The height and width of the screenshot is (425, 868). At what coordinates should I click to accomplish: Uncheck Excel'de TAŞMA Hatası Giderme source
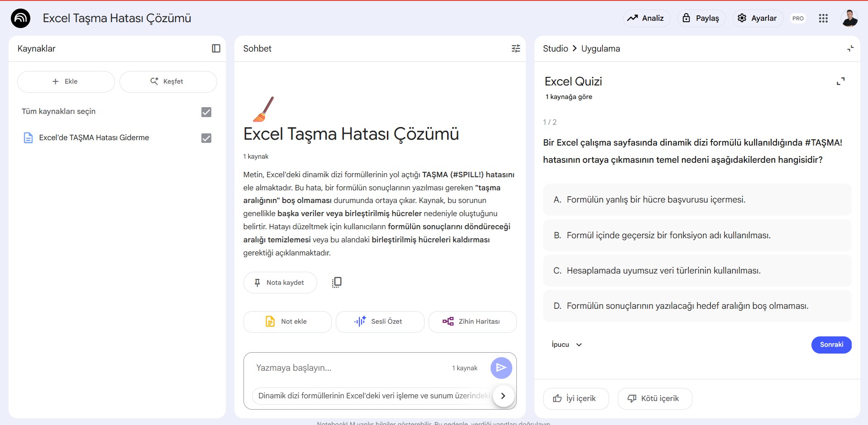[206, 138]
